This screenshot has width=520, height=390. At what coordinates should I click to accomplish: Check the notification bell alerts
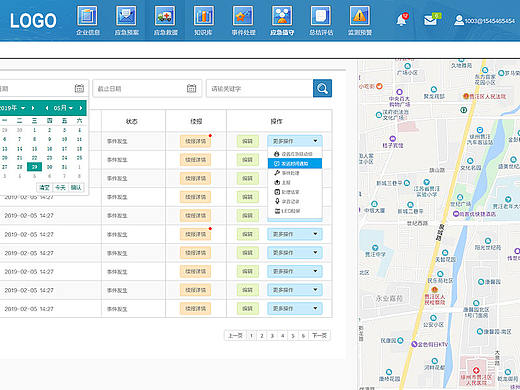tap(402, 20)
